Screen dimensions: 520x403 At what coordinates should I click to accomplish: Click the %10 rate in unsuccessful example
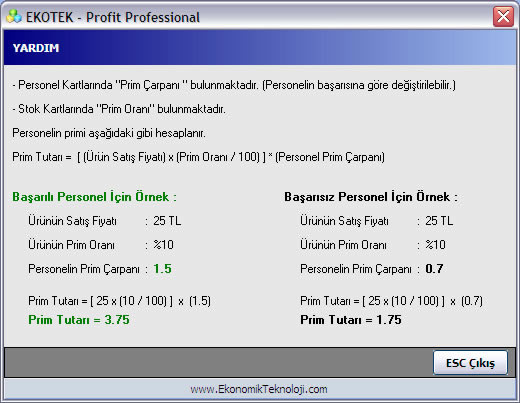(435, 245)
